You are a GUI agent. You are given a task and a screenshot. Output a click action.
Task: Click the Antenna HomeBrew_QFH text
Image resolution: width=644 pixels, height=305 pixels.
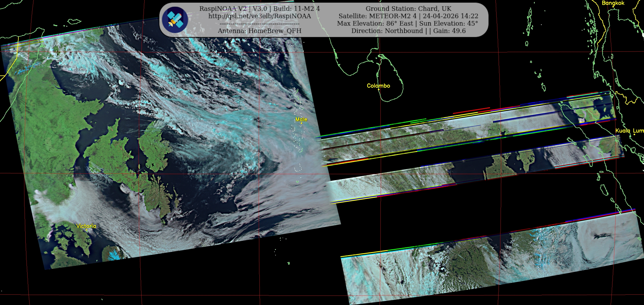pyautogui.click(x=260, y=31)
